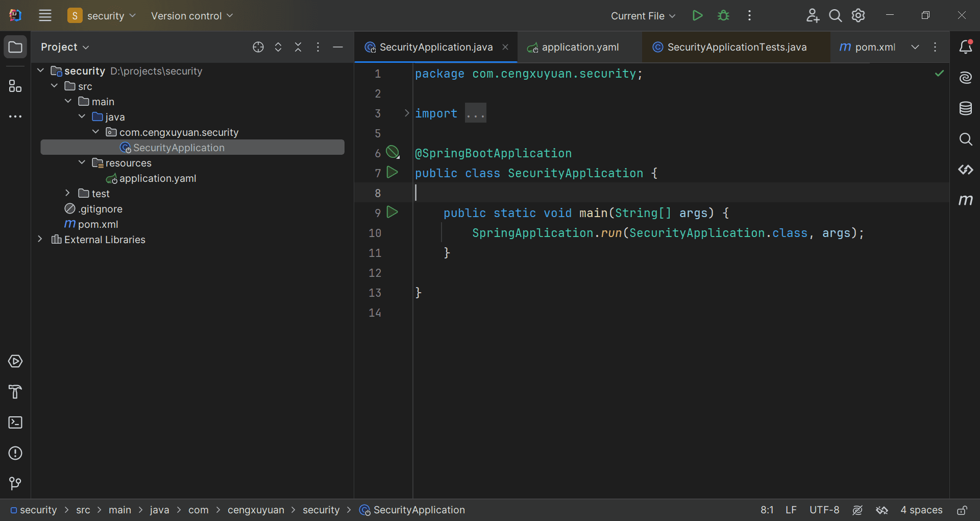The image size is (980, 521).
Task: Expand folded import block on line 3
Action: pos(407,113)
